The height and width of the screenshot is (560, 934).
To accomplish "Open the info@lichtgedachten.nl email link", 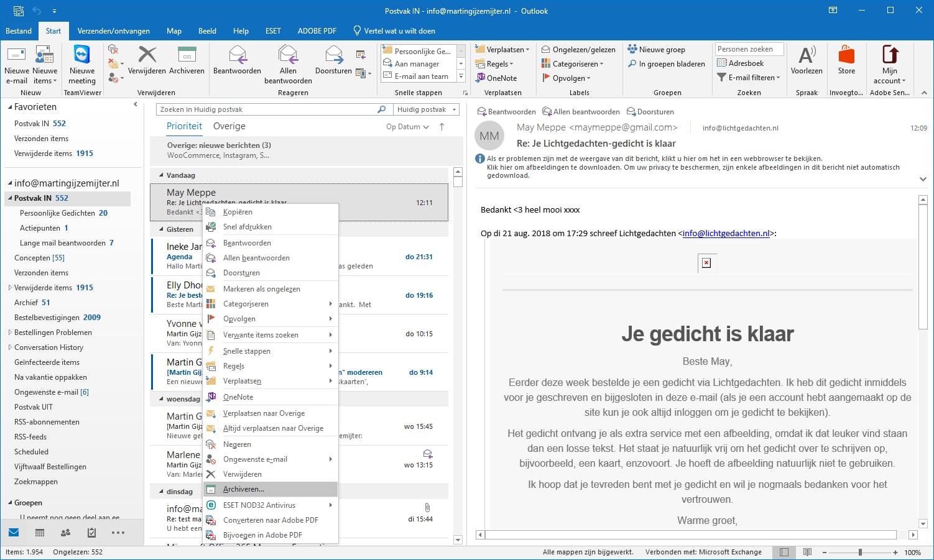I will point(725,233).
